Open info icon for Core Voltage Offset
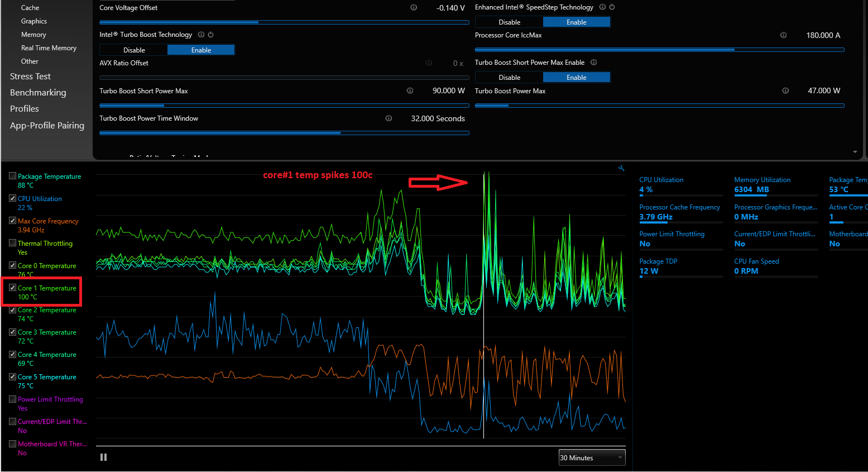The height and width of the screenshot is (472, 868). coord(414,7)
